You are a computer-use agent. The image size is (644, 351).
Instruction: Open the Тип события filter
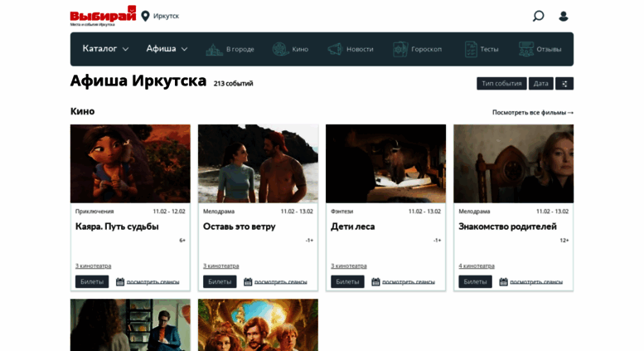[x=501, y=84]
